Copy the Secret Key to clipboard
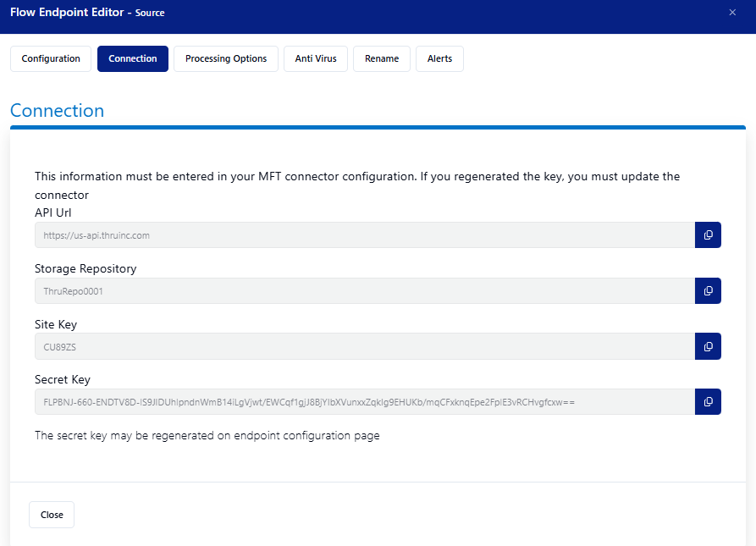The height and width of the screenshot is (546, 756). pyautogui.click(x=708, y=402)
